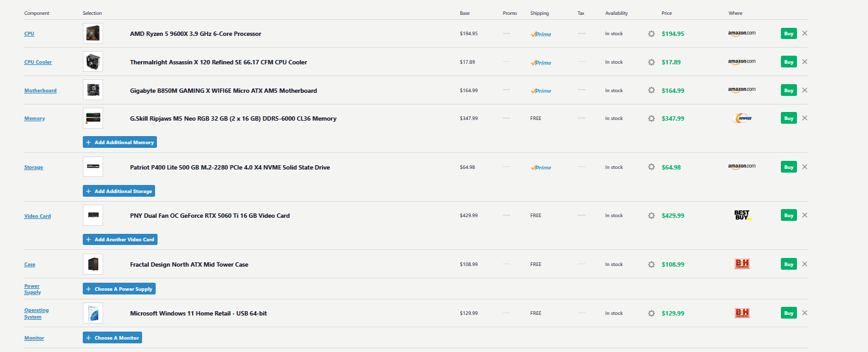Buy the Gigabyte B850M GAMING X motherboard
Screen dimensions: 868x352
(788, 90)
